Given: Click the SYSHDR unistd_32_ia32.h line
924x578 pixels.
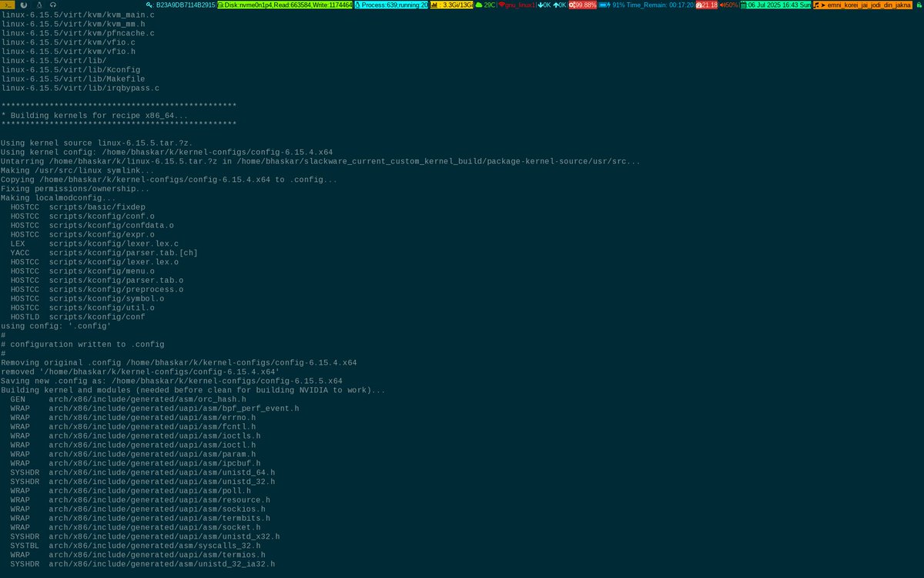Looking at the screenshot, I should pos(142,564).
